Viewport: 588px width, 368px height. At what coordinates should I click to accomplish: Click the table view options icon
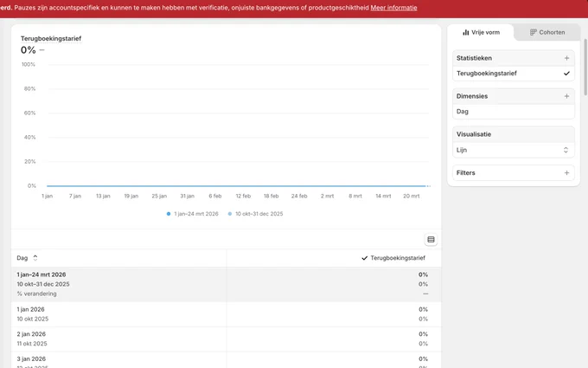(x=431, y=239)
